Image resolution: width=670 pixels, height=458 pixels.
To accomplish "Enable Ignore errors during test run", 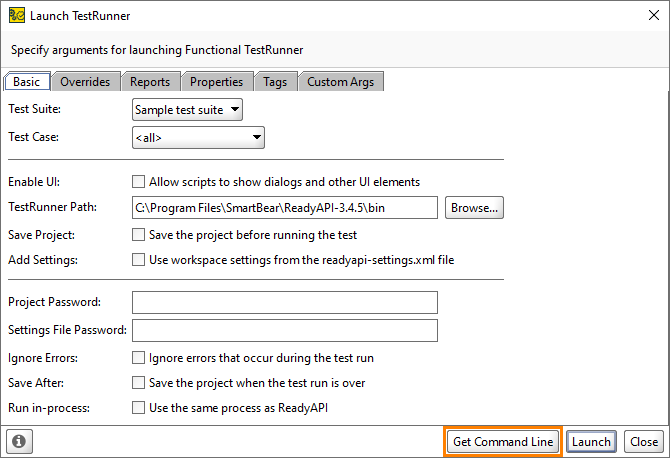I will pyautogui.click(x=138, y=358).
